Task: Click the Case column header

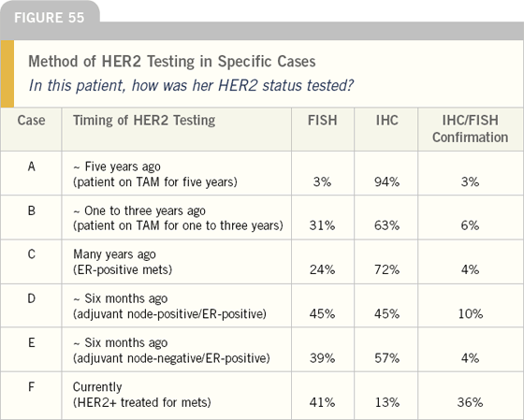Action: 31,121
